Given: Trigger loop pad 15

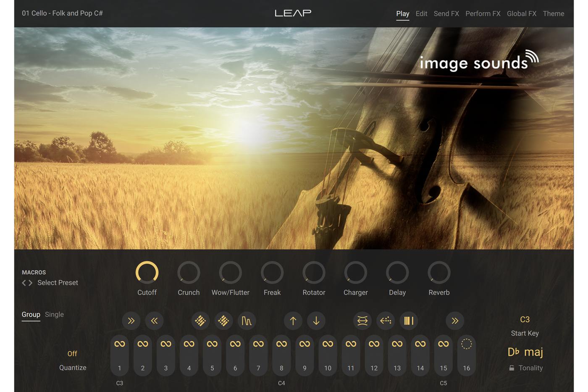Looking at the screenshot, I should (443, 355).
